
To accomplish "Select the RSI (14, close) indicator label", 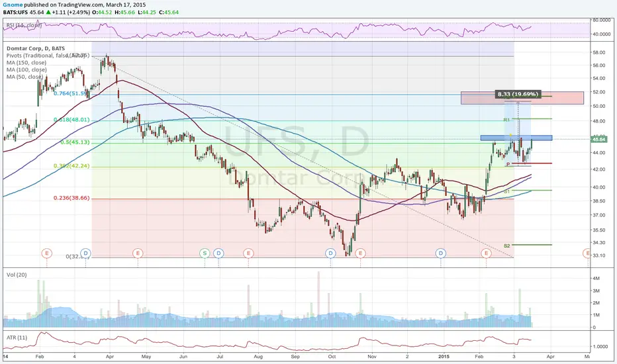I will click(24, 25).
